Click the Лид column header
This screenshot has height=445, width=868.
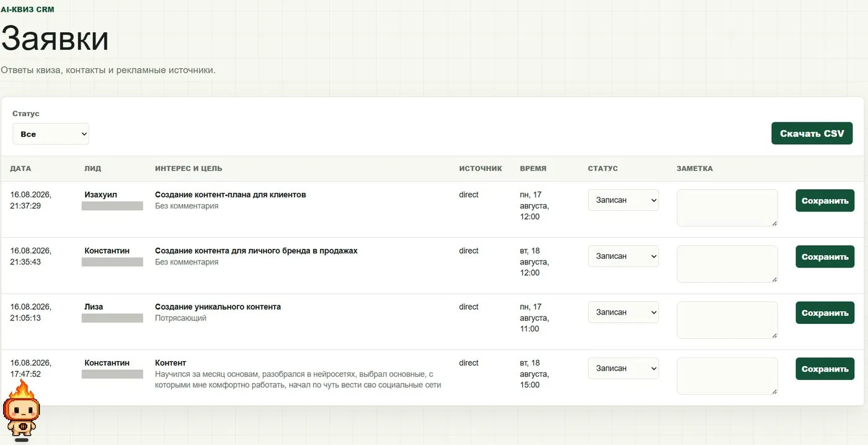[92, 168]
